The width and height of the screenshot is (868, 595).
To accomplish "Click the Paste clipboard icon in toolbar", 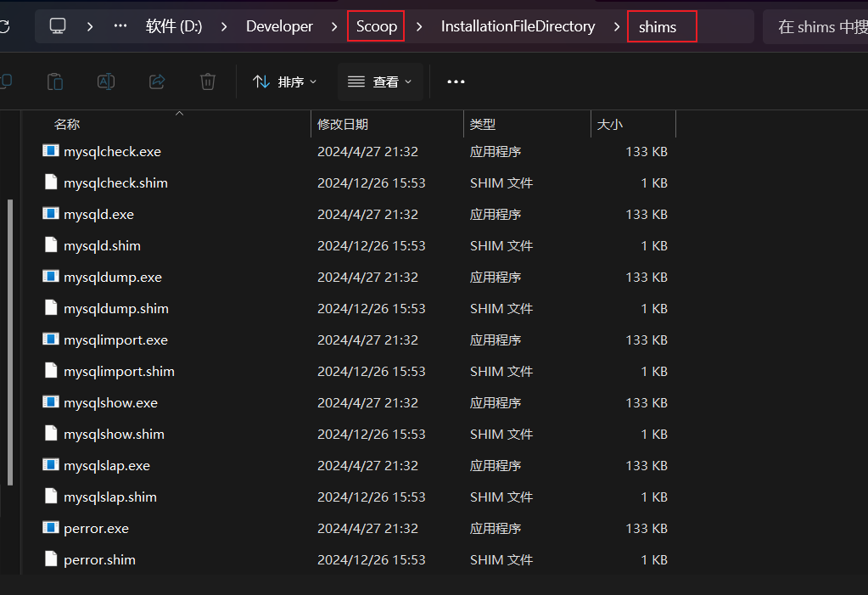I will (55, 81).
